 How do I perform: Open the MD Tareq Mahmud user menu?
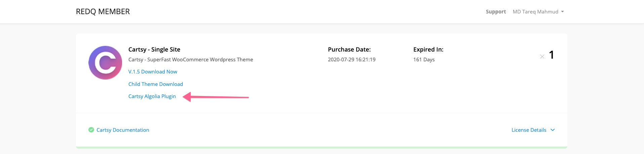pos(538,12)
